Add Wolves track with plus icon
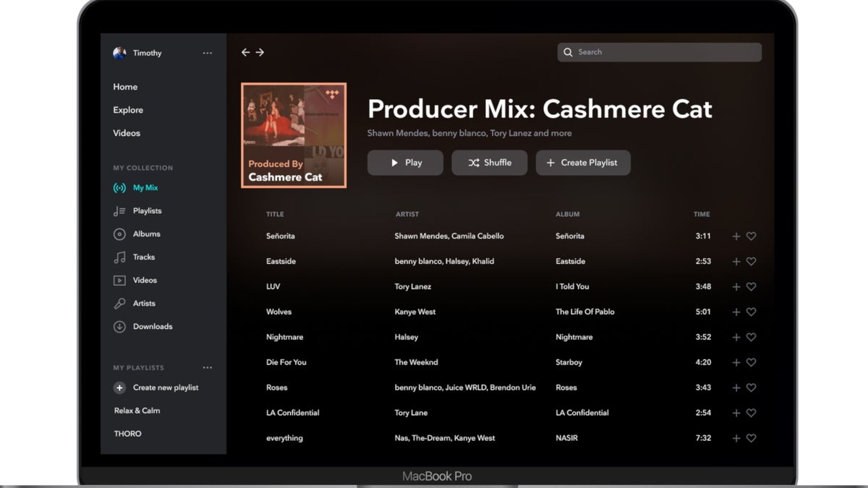The height and width of the screenshot is (488, 868). coord(736,312)
